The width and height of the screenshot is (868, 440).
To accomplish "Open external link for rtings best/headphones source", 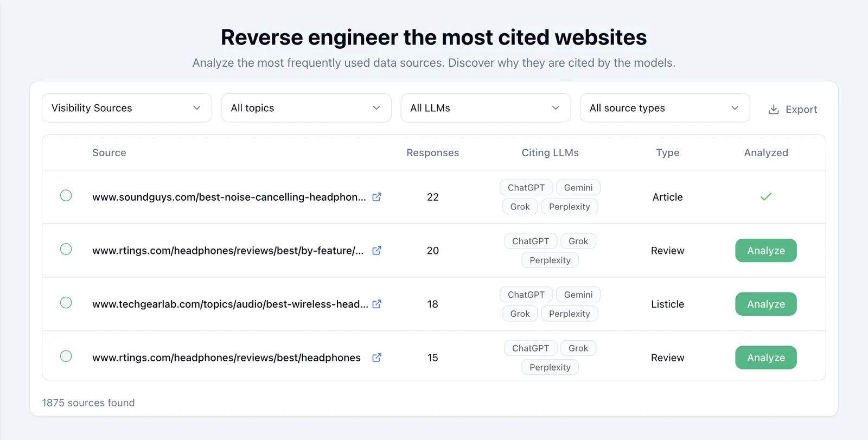I will (x=376, y=358).
